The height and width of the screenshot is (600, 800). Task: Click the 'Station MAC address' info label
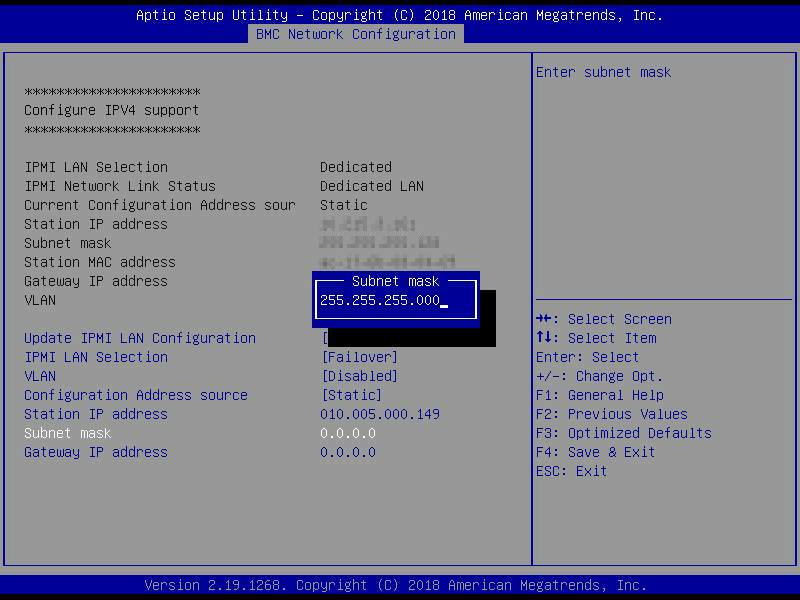click(99, 262)
